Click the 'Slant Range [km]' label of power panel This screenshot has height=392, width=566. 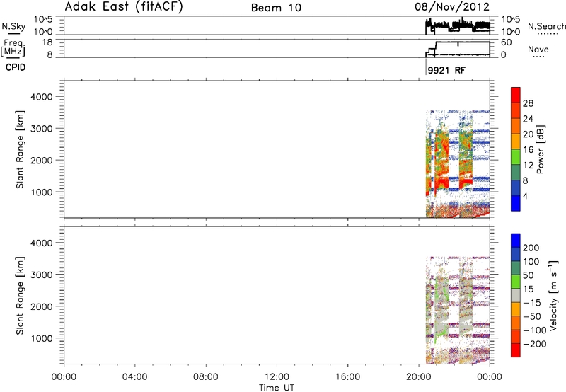(x=20, y=149)
